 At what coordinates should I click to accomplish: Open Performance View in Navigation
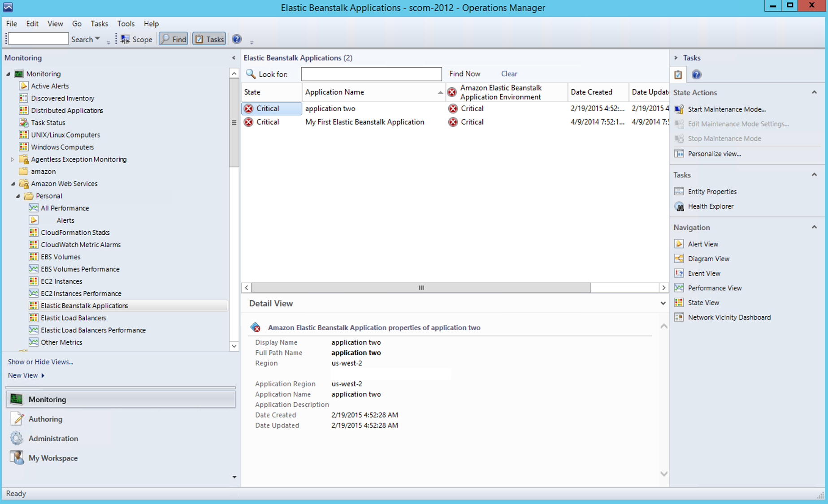[715, 288]
